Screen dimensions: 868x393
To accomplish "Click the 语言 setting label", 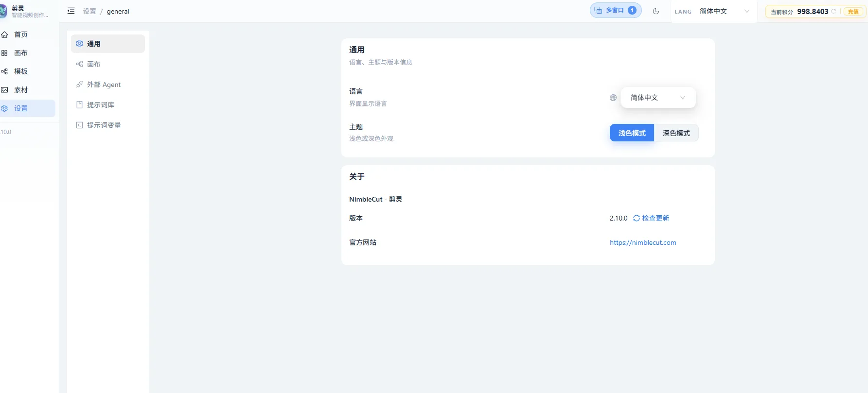I will point(356,91).
